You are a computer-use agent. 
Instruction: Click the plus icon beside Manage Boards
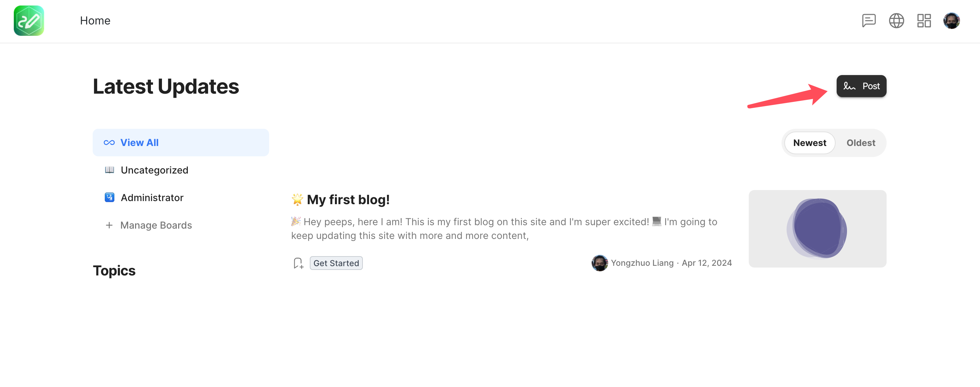109,225
